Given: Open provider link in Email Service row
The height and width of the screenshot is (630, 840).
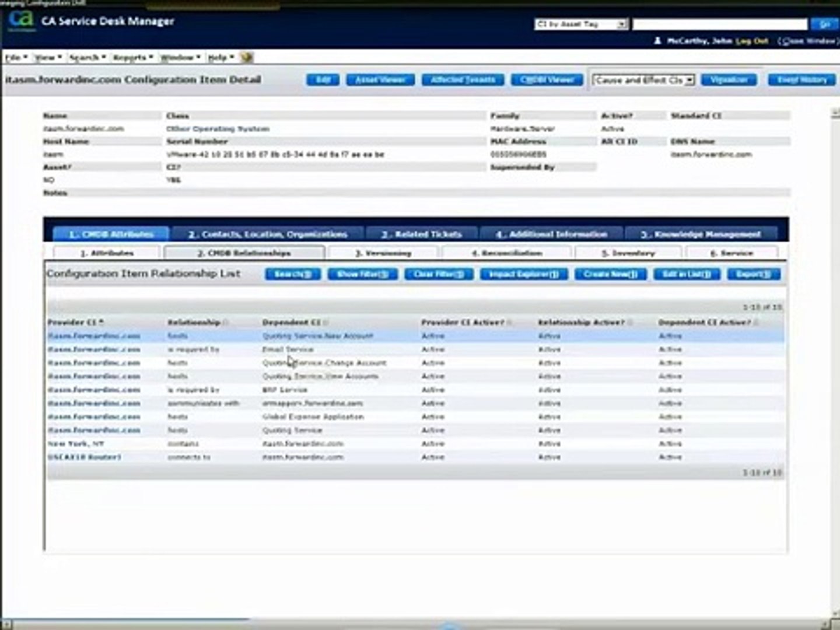Looking at the screenshot, I should pos(94,349).
